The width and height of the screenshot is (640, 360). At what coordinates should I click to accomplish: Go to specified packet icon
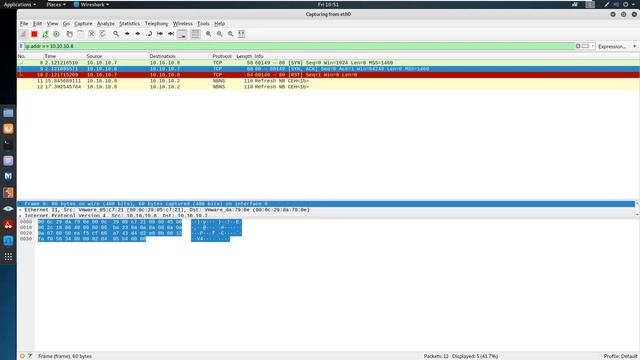pos(149,34)
